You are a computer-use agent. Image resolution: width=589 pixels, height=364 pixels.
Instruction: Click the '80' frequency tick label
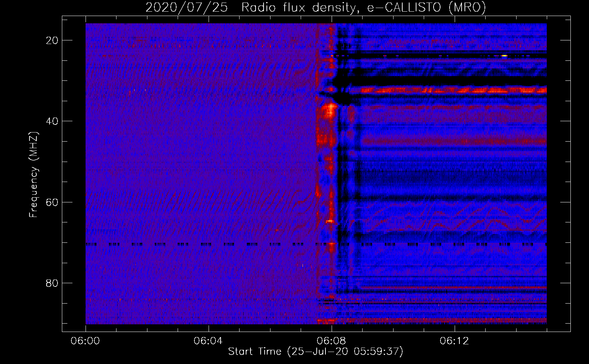click(x=52, y=283)
